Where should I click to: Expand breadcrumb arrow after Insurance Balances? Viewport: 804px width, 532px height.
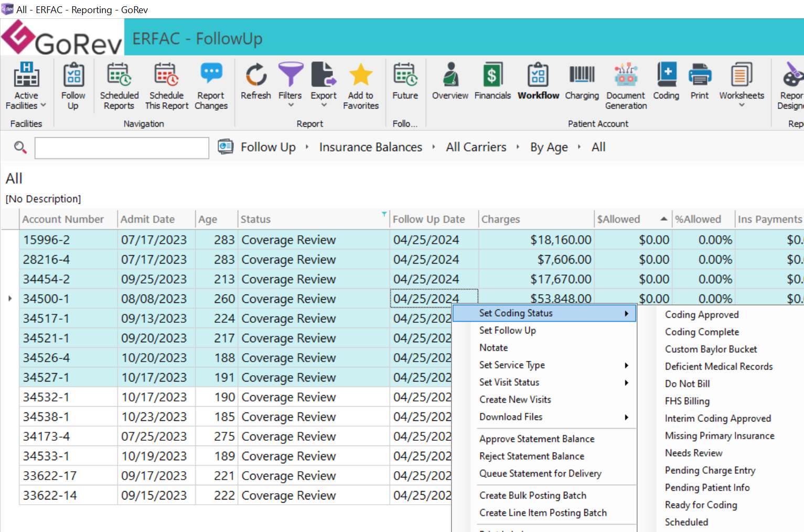pos(434,147)
